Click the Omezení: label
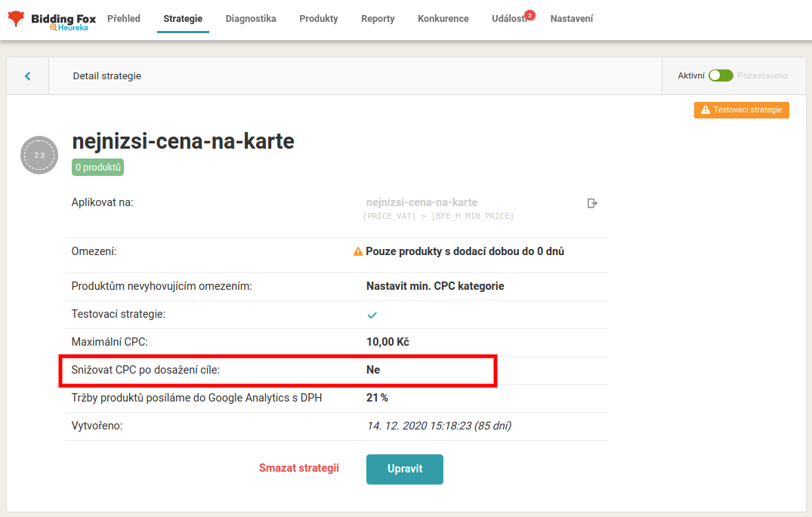Viewport: 812px width, 517px height. tap(94, 251)
